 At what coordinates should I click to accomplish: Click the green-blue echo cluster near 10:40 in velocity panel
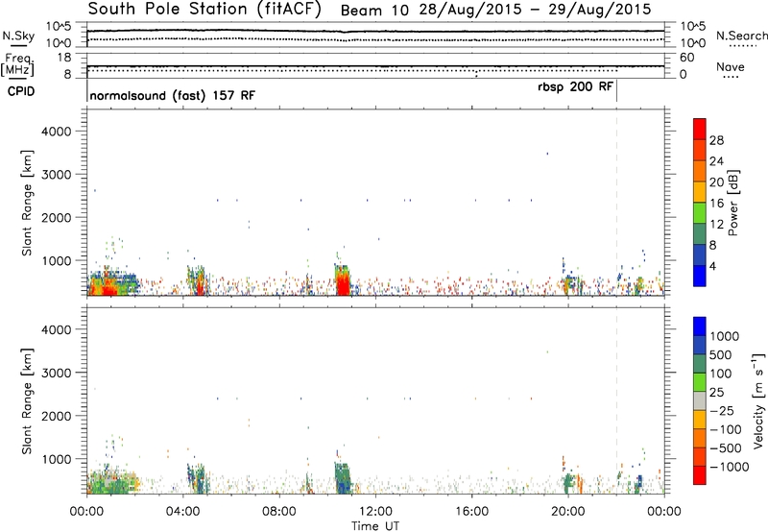(x=344, y=477)
